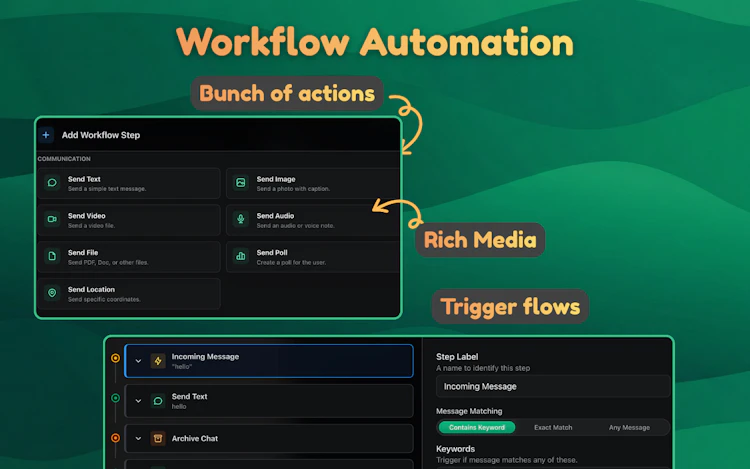Click the chat bubble icon on Send Text step
Viewport: 750px width, 469px height.
158,401
